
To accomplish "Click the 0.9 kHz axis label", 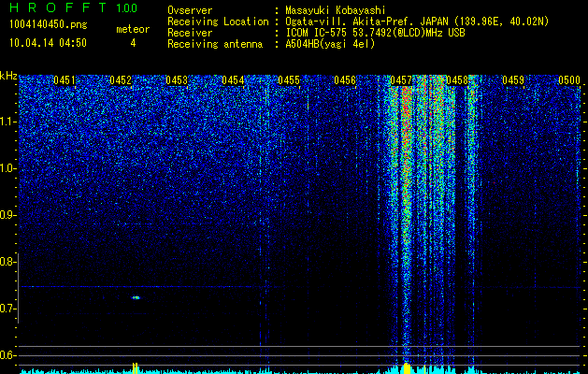I will [x=7, y=215].
